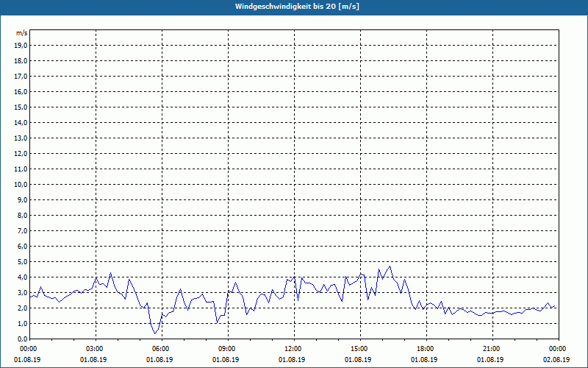Click the '02.08.19' date label
This screenshot has height=368, width=588.
click(x=556, y=359)
